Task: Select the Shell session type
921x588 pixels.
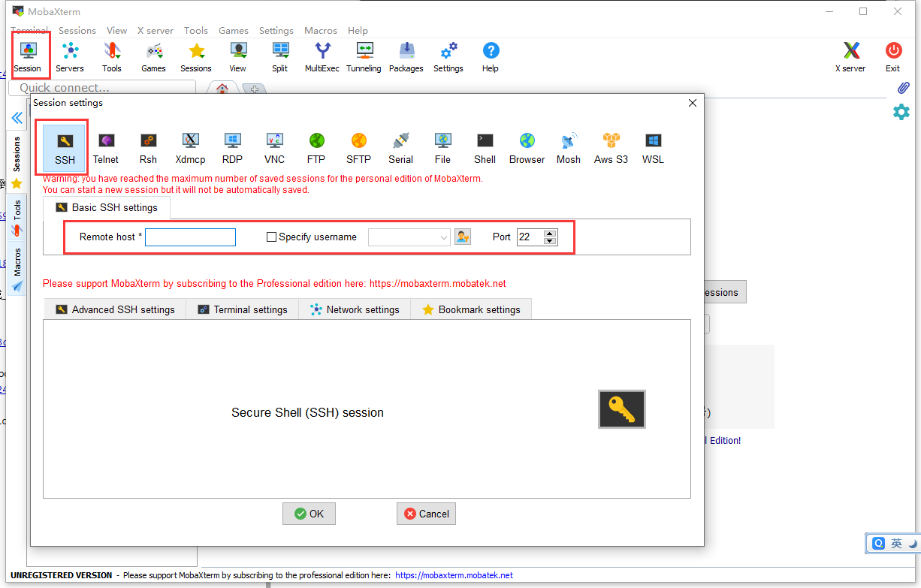Action: [x=485, y=148]
